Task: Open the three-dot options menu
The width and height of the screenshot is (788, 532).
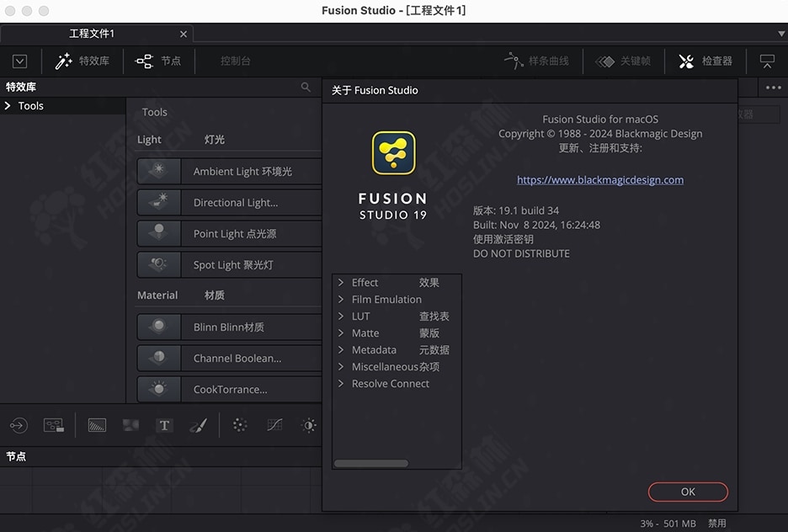Action: coord(774,88)
